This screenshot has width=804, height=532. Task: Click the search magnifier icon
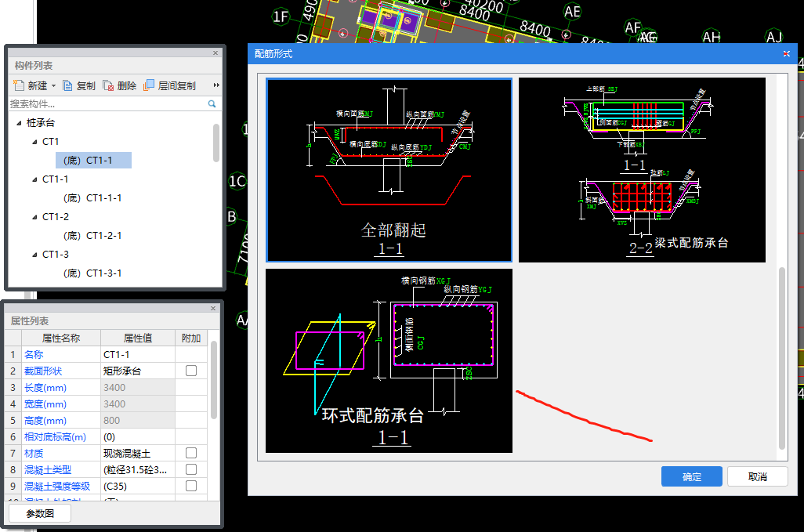coord(212,104)
